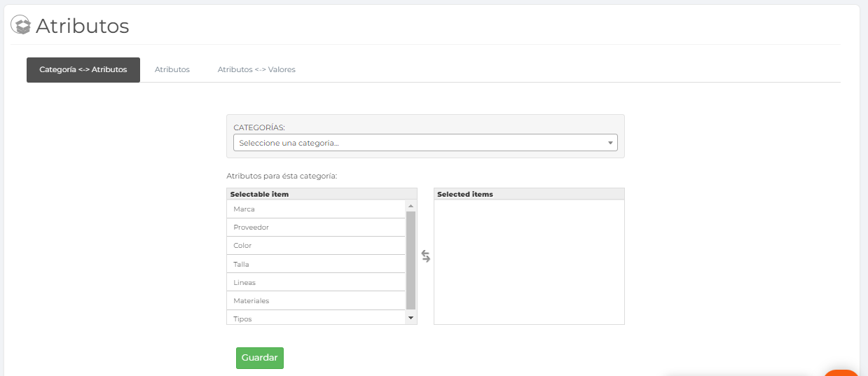Add Lineas from selectable items
This screenshot has width=868, height=376.
coord(316,283)
